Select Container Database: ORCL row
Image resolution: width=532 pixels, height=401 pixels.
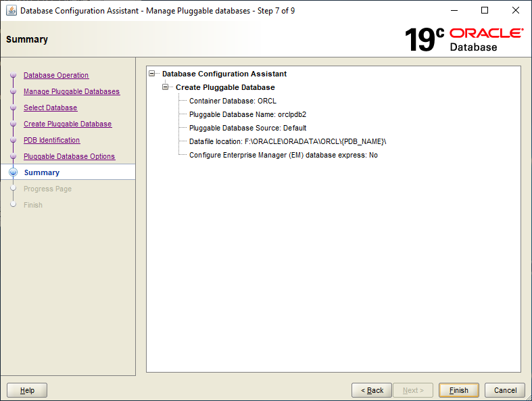coord(233,101)
